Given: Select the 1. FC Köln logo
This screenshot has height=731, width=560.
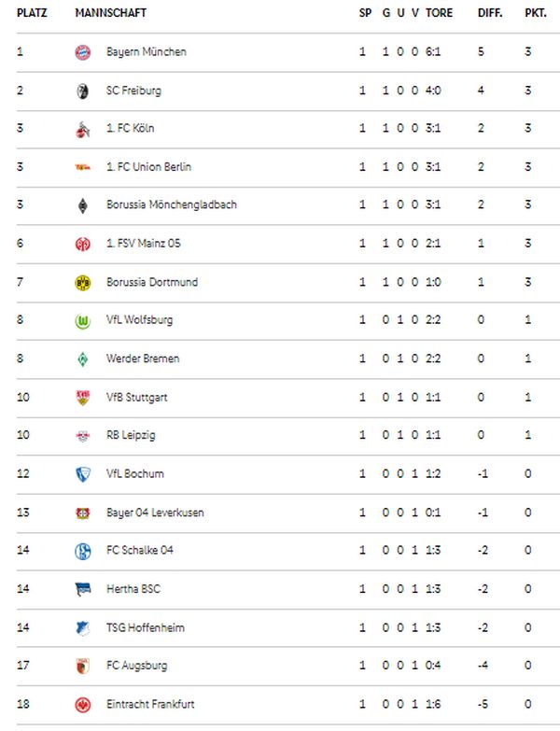Looking at the screenshot, I should pos(82,129).
